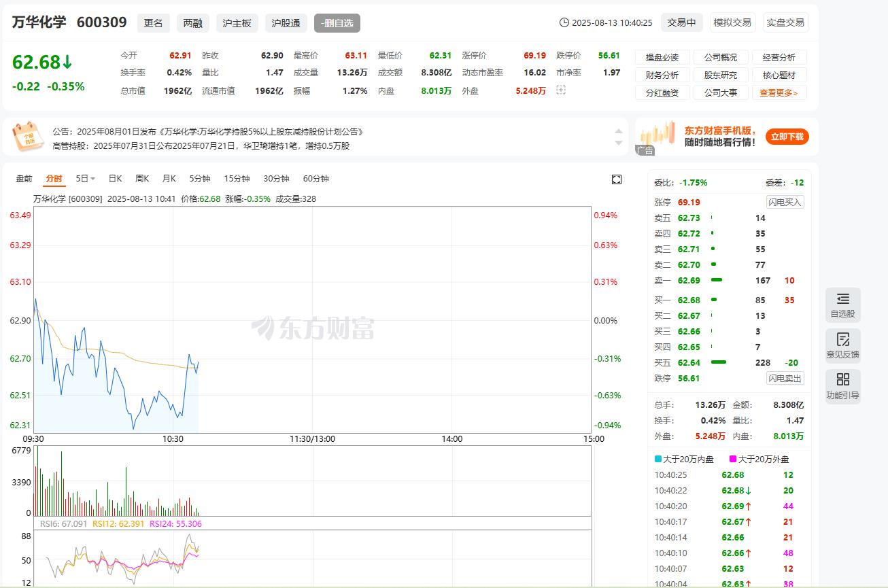Open the 15分钟 chart tab
888x588 pixels.
click(x=237, y=179)
